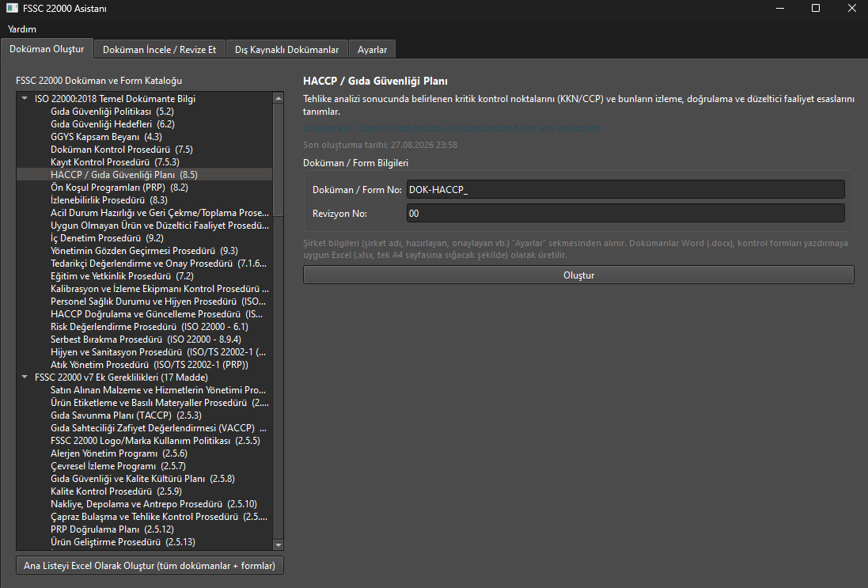The width and height of the screenshot is (868, 588).
Task: Open the Ayarlar tab
Action: [x=372, y=49]
